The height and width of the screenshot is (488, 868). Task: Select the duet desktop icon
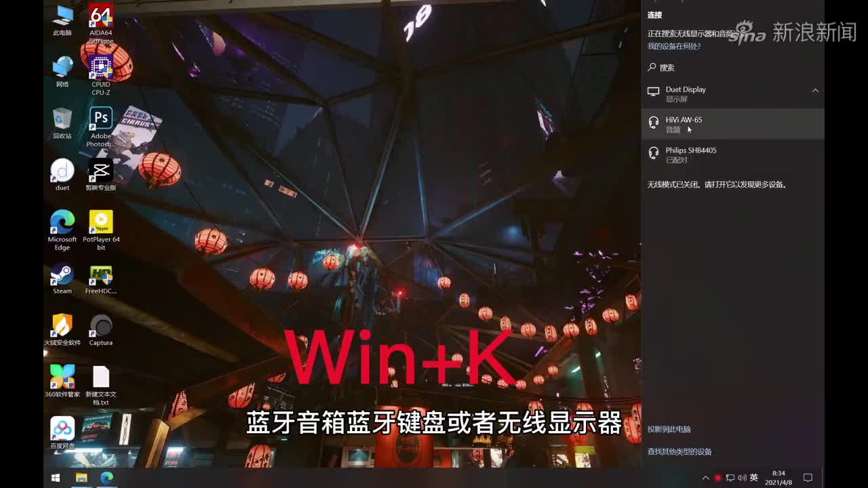tap(62, 175)
